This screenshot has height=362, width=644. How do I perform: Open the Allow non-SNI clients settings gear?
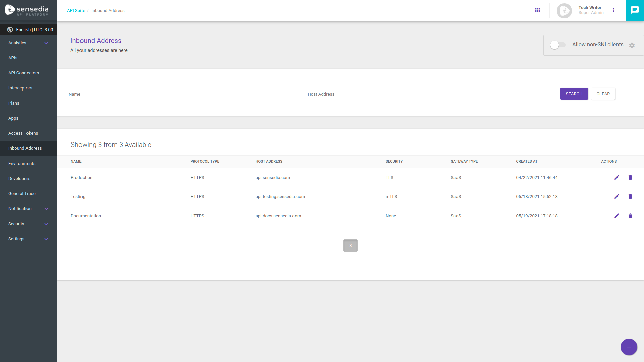click(x=632, y=45)
